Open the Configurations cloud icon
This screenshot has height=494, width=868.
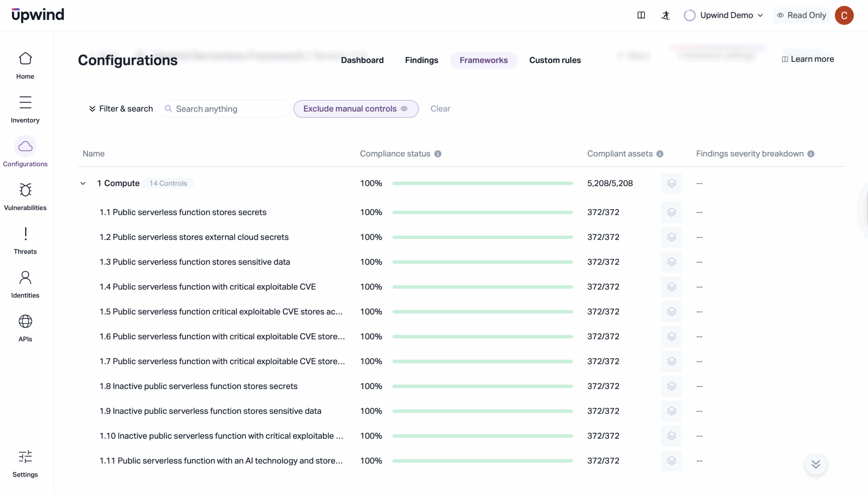point(25,146)
